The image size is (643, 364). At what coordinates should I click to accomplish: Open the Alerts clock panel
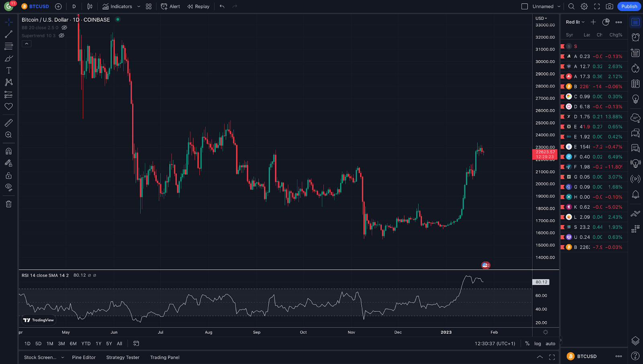tap(635, 37)
